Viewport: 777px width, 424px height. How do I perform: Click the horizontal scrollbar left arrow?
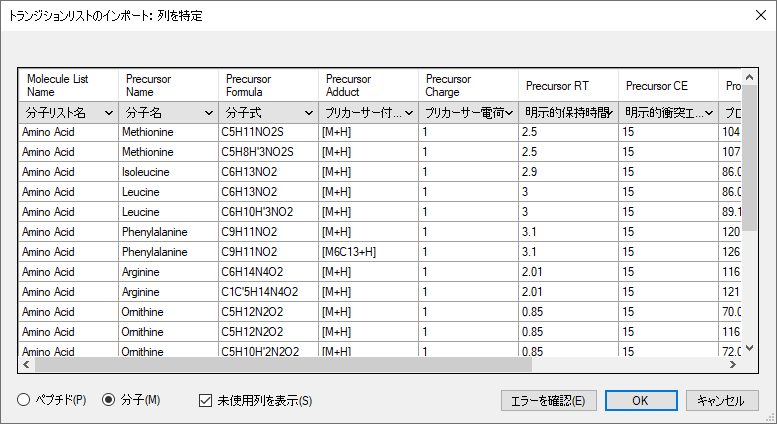click(26, 365)
